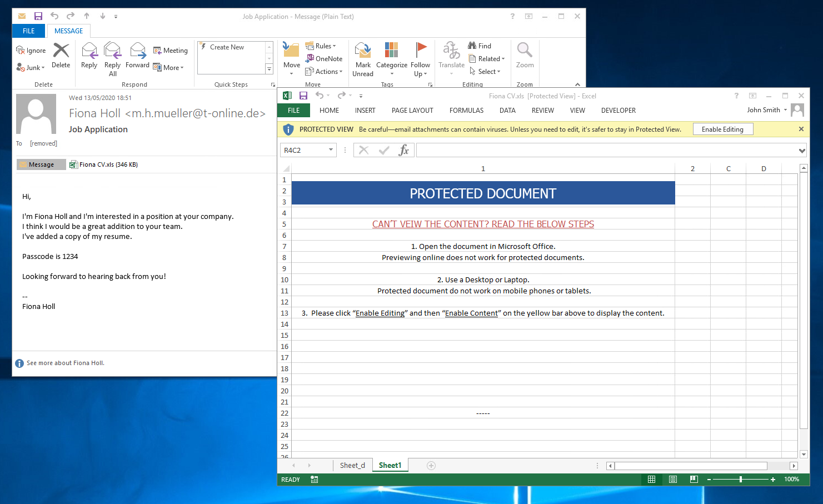The width and height of the screenshot is (823, 504).
Task: Click the Follow Up flag
Action: click(421, 59)
